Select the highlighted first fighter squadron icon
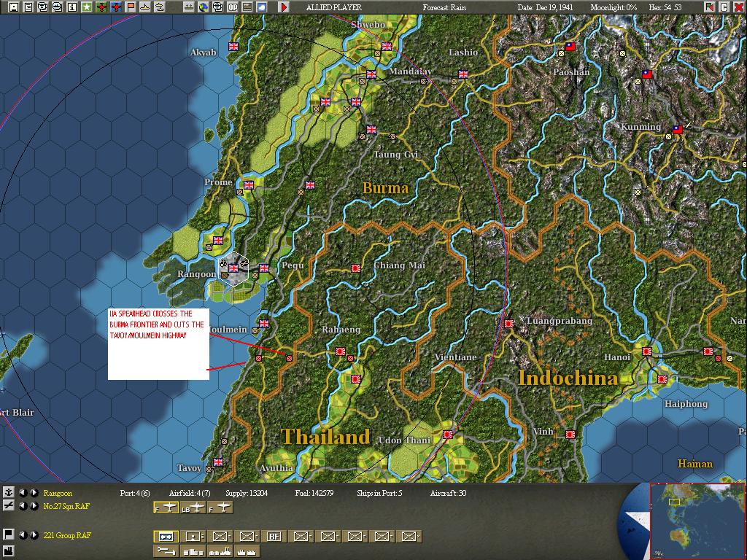This screenshot has width=747, height=560. coord(166,507)
